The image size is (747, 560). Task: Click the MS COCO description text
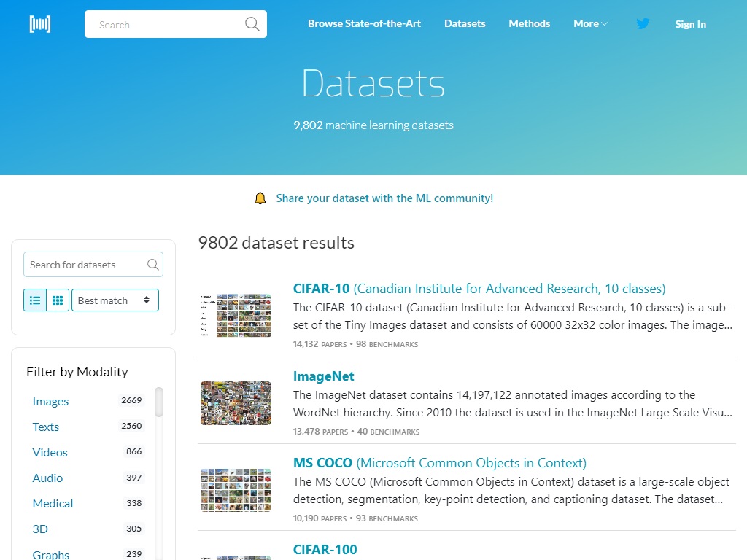pyautogui.click(x=511, y=491)
